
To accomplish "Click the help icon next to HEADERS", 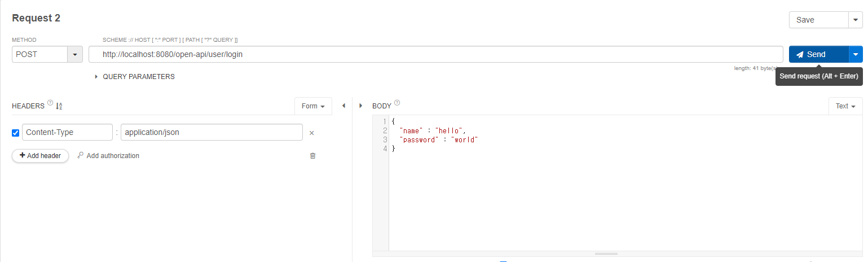I will pyautogui.click(x=50, y=103).
